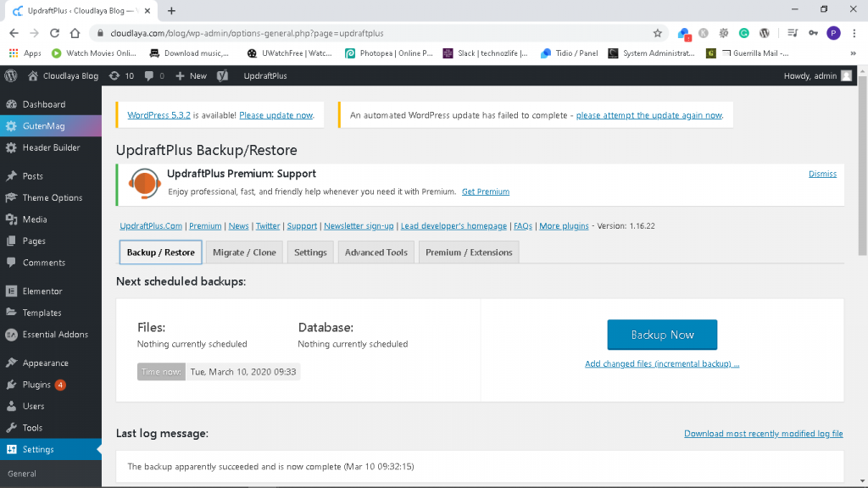Click the Grammarly extension icon
Screen dimensions: 868x488
[x=744, y=33]
